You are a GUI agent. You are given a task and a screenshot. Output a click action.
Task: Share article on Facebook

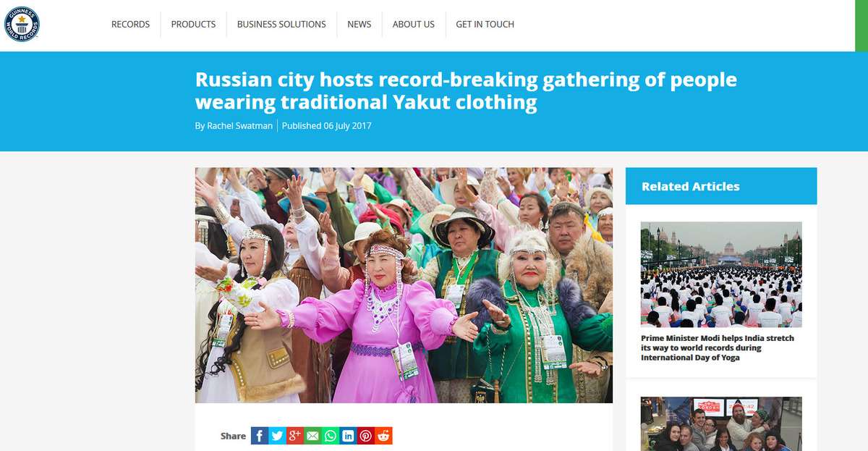(x=259, y=436)
